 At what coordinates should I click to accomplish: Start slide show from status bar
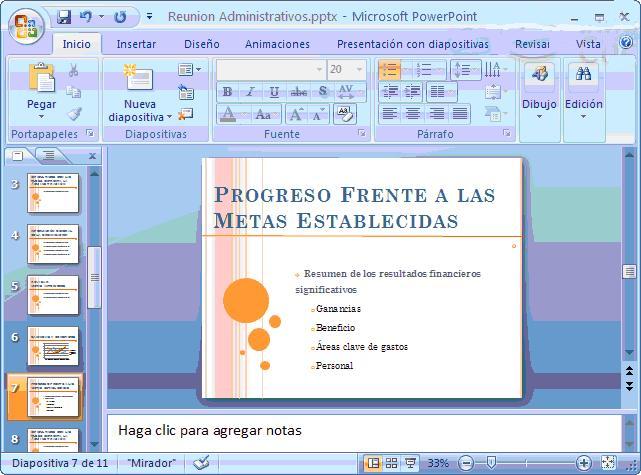(410, 463)
